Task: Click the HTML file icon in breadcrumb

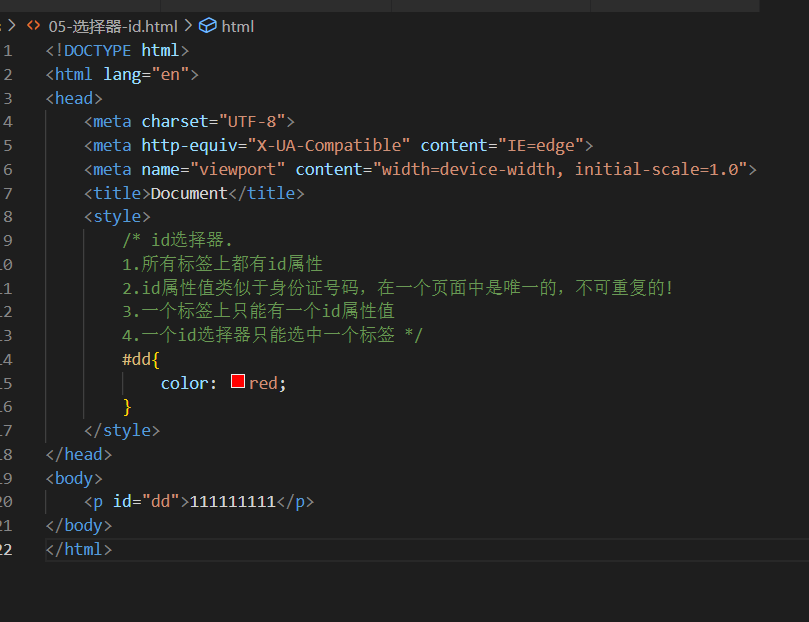Action: 33,27
